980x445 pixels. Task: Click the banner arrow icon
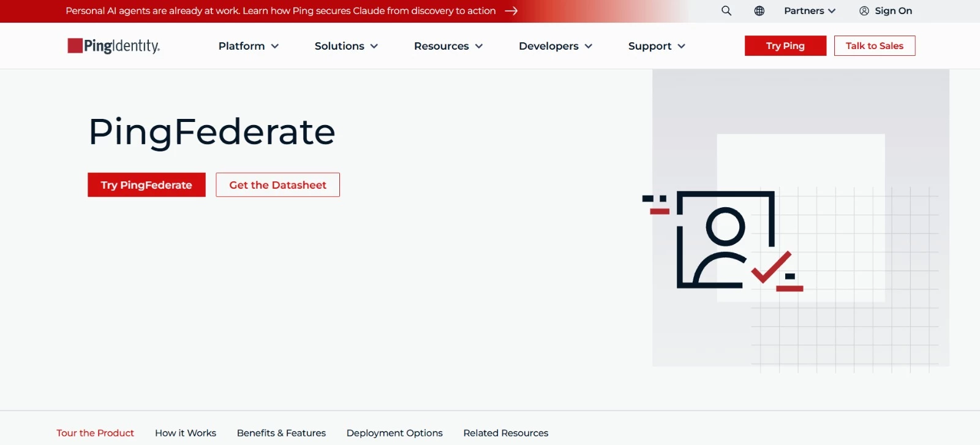click(511, 11)
